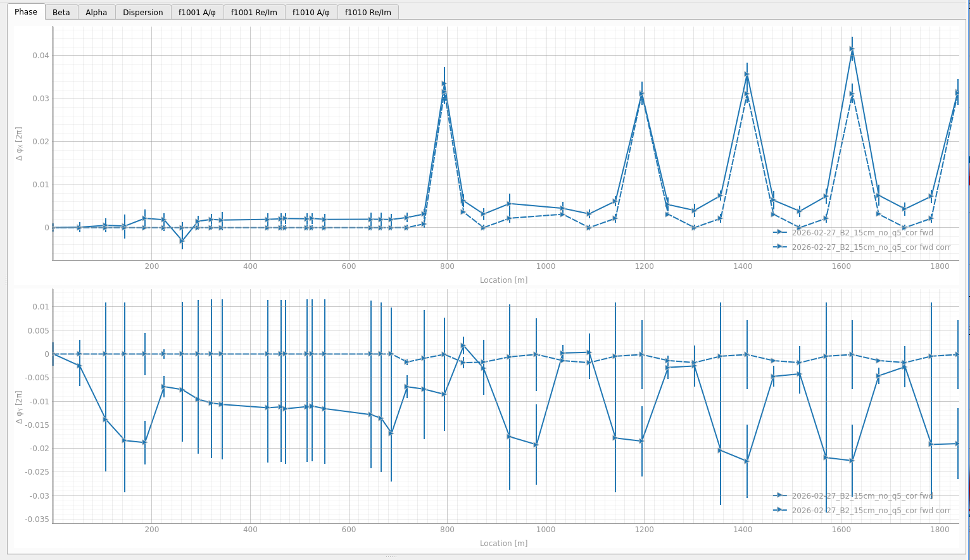Open the Dispersion tab
The image size is (970, 560).
[143, 12]
